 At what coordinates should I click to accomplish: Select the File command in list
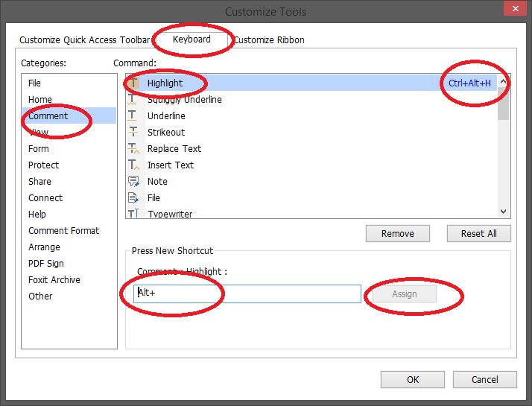(x=311, y=197)
